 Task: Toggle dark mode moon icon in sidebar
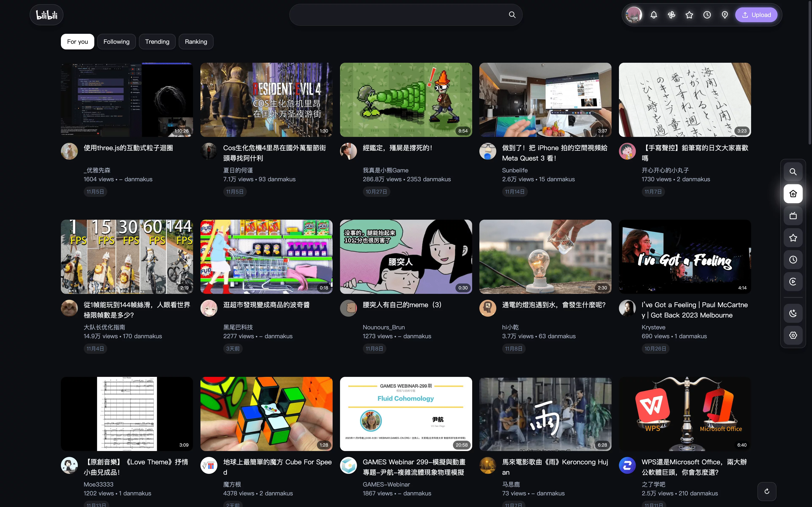[793, 313]
